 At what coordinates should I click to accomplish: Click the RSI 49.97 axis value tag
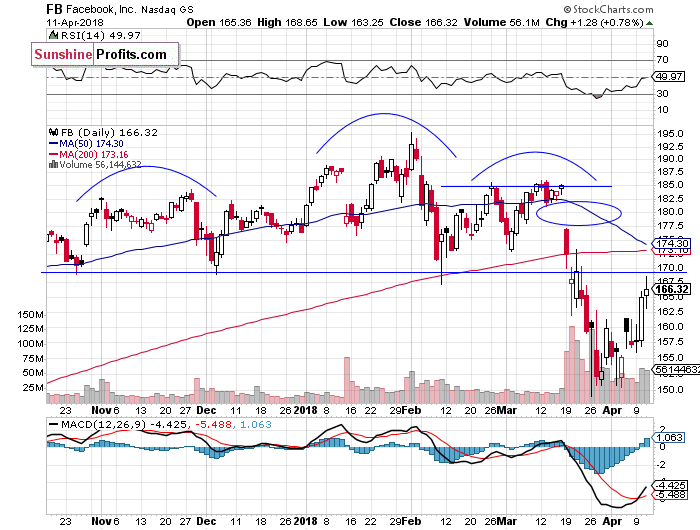pyautogui.click(x=668, y=76)
